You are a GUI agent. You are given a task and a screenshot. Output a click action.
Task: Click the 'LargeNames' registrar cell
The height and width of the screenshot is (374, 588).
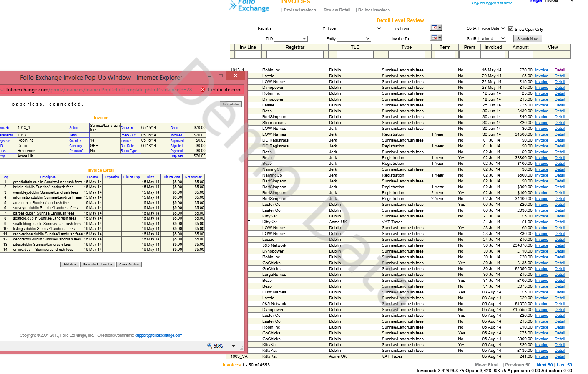tap(274, 275)
